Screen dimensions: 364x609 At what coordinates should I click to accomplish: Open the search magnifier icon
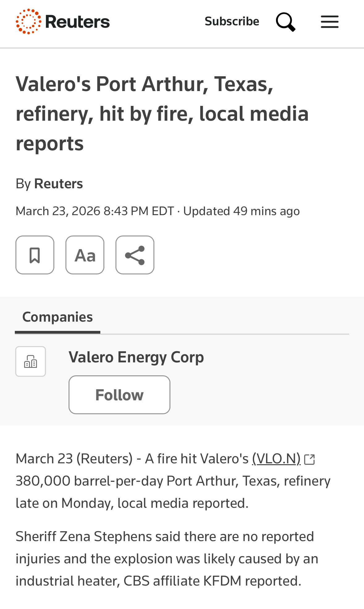286,22
